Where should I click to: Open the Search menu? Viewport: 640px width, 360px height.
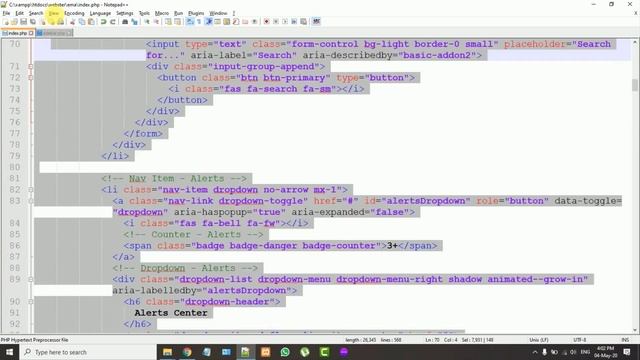click(36, 13)
